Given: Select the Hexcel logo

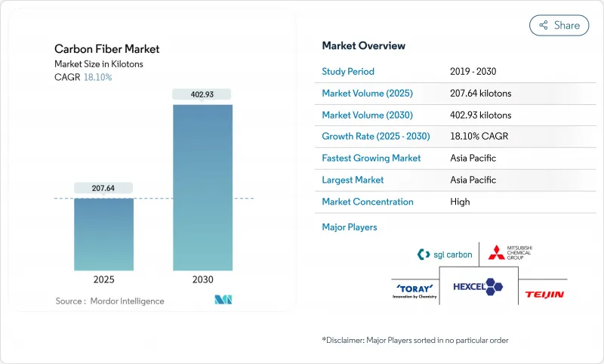Looking at the screenshot, I should (x=478, y=287).
